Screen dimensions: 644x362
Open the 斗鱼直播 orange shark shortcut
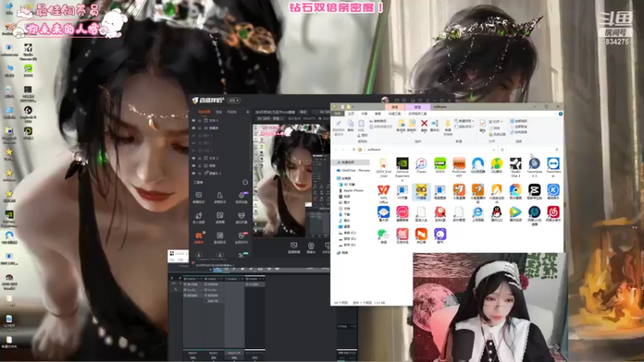pos(459,191)
